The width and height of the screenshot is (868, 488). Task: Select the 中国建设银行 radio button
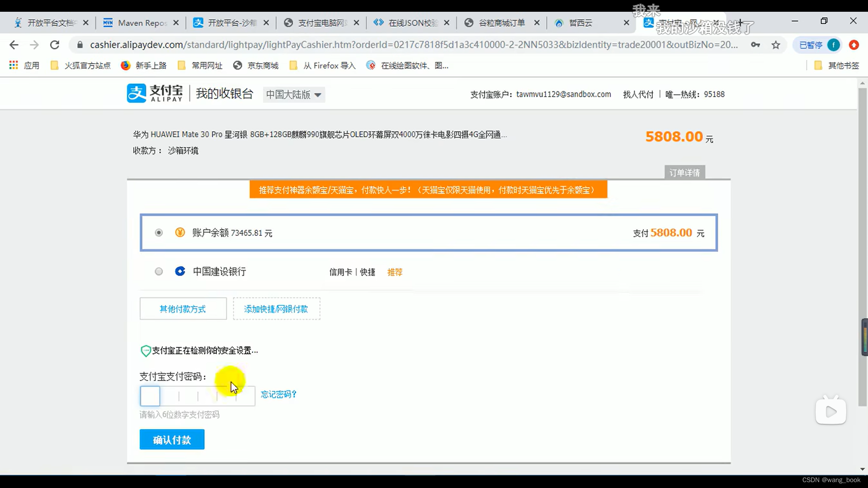159,272
